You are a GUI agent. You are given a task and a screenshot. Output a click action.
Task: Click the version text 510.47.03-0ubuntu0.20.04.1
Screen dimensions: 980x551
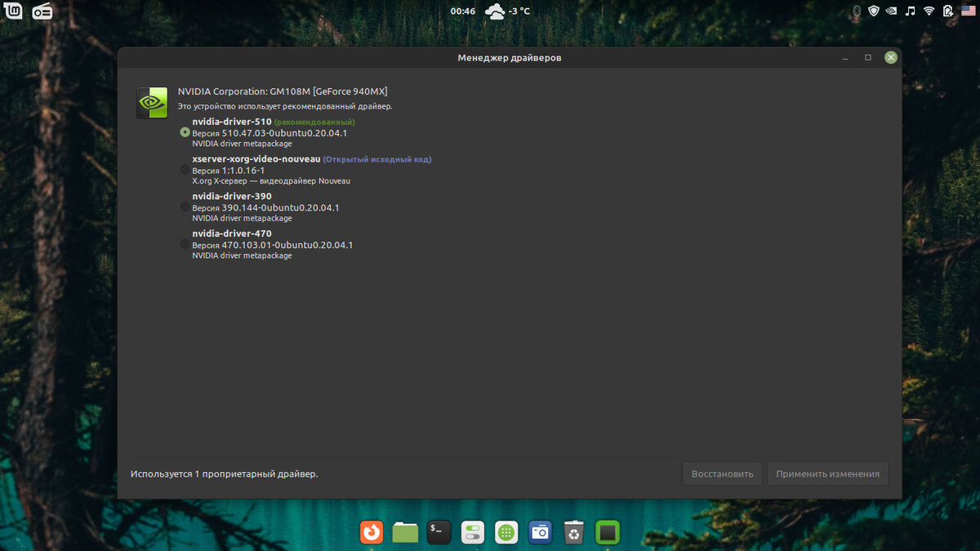[285, 133]
